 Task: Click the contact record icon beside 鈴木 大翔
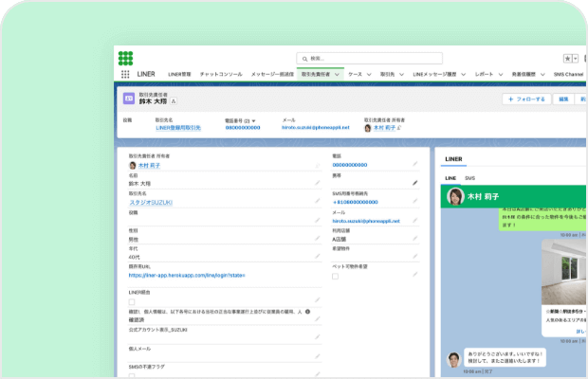[x=129, y=99]
